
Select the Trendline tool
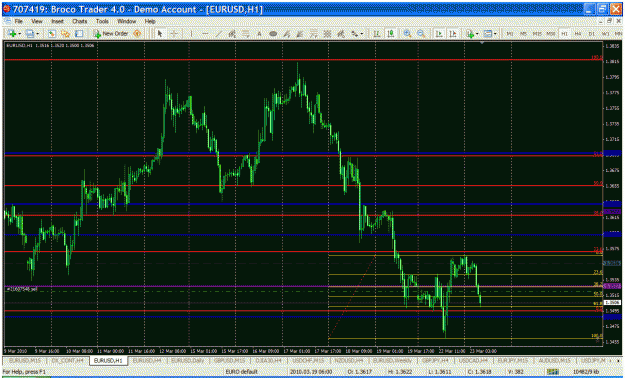point(218,34)
